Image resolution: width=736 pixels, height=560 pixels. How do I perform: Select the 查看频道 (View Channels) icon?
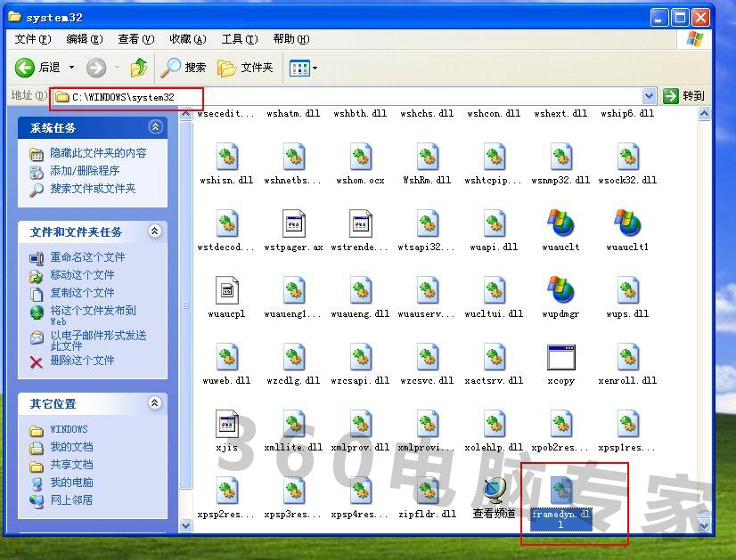tap(494, 491)
